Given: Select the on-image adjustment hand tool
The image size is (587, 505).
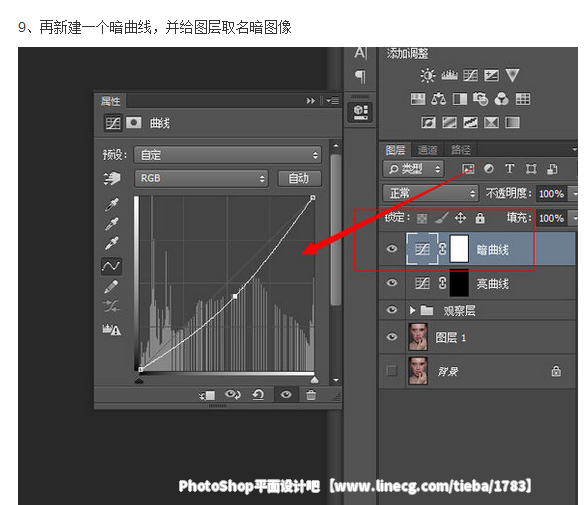Looking at the screenshot, I should coord(112,178).
